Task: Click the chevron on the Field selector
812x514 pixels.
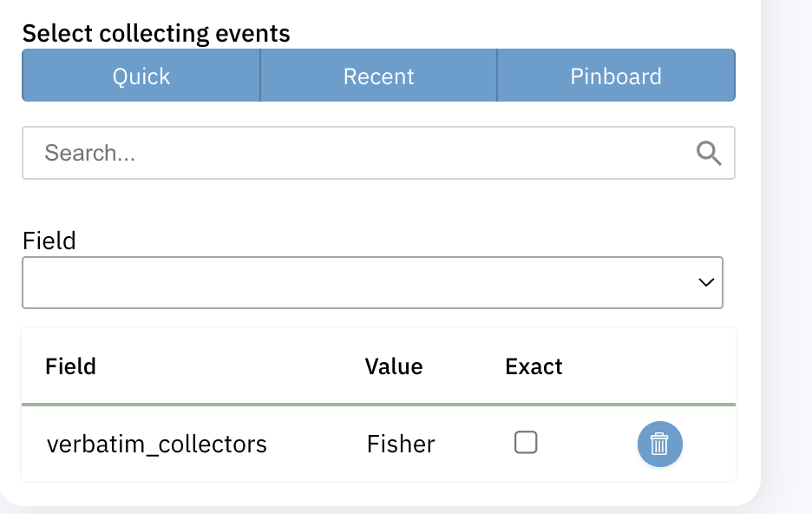Action: pos(704,282)
